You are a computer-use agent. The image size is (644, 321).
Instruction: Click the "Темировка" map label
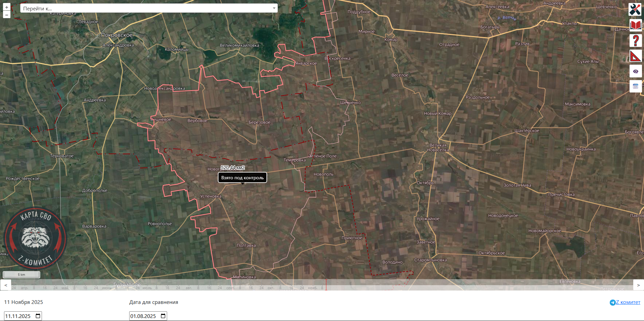(295, 160)
